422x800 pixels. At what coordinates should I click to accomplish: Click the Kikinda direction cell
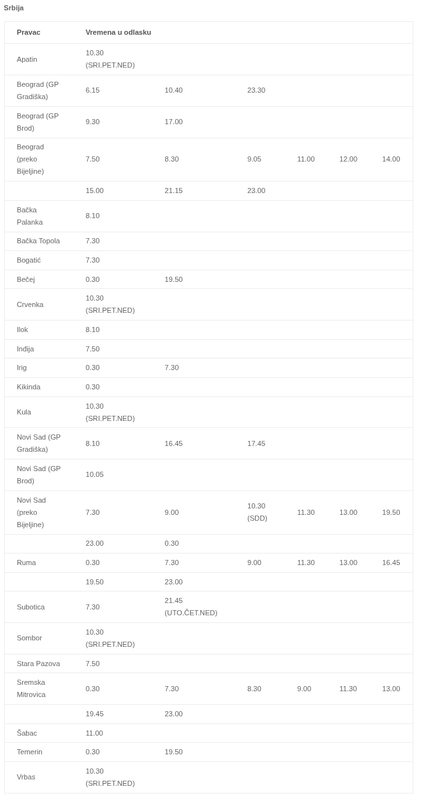(x=29, y=387)
